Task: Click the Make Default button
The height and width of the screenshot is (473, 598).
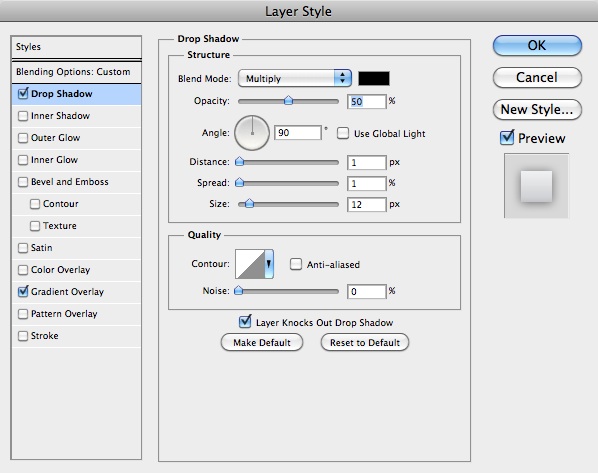Action: pyautogui.click(x=262, y=343)
